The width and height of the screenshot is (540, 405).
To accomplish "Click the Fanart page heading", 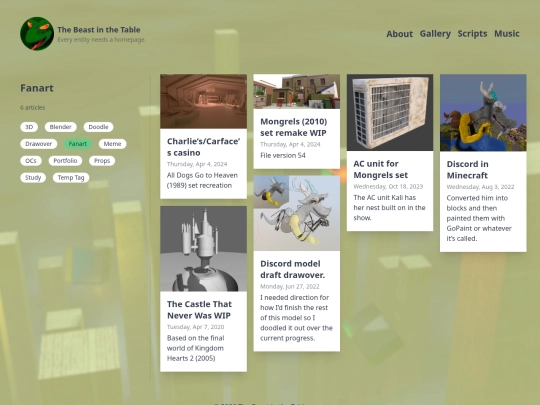I will [37, 88].
